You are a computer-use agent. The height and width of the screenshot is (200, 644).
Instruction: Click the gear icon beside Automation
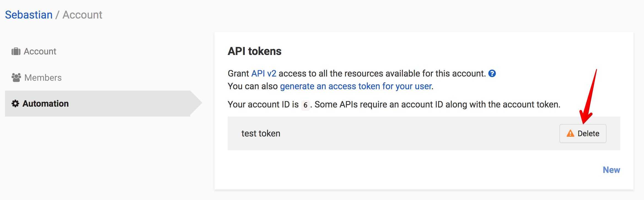click(15, 104)
